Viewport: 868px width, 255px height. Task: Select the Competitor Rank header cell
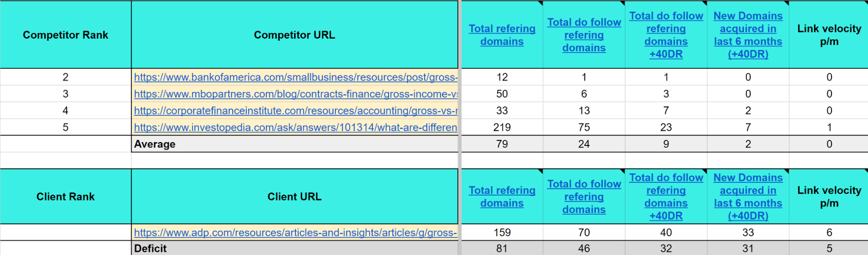(x=66, y=35)
